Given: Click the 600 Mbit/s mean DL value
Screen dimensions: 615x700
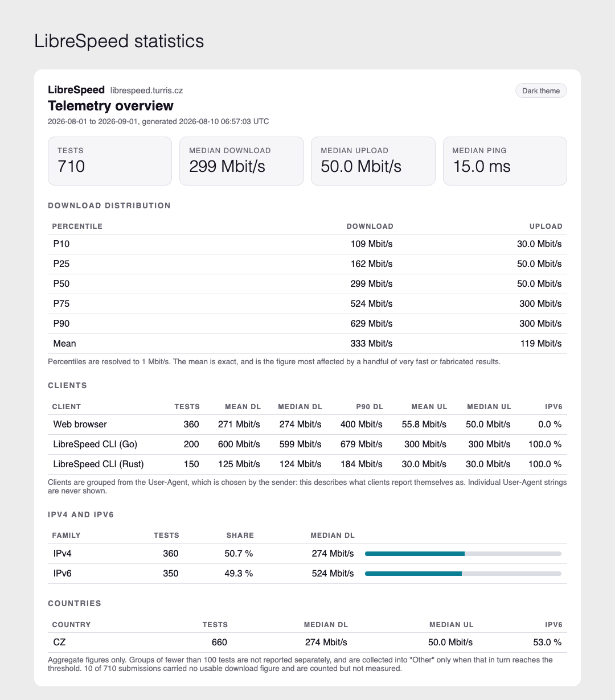Looking at the screenshot, I should pyautogui.click(x=239, y=444).
